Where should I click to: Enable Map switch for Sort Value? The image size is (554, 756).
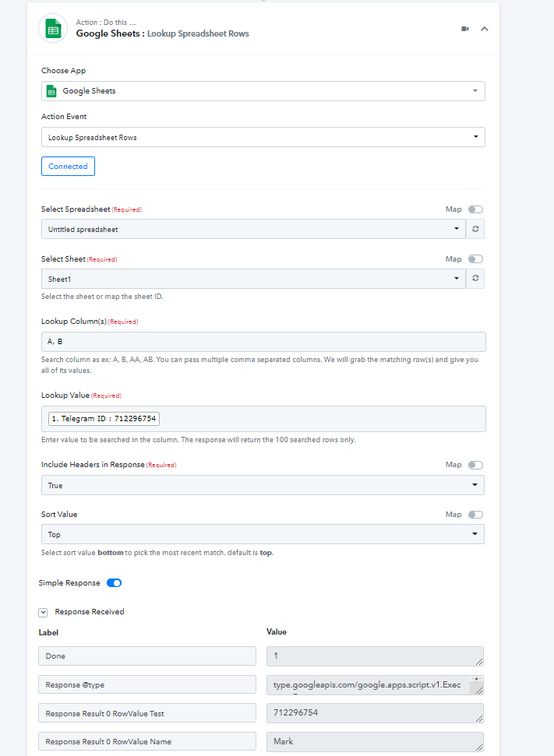[x=475, y=515]
